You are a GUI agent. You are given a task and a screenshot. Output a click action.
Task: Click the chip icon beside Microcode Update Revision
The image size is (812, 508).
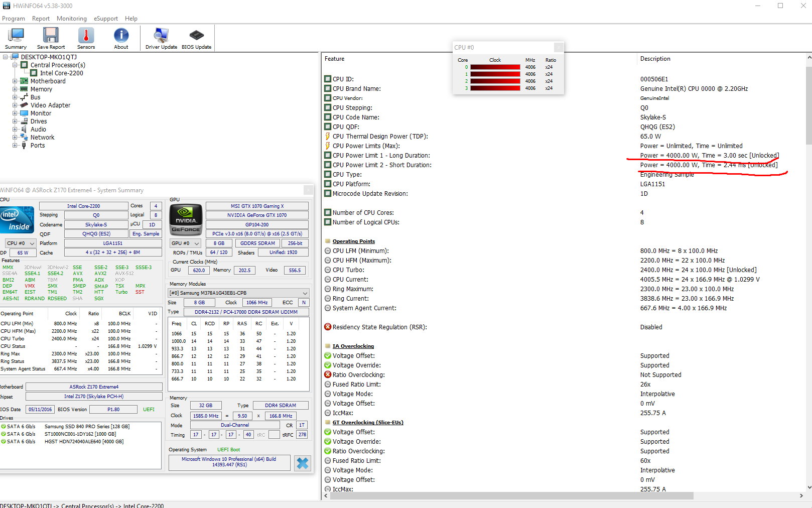pyautogui.click(x=328, y=193)
